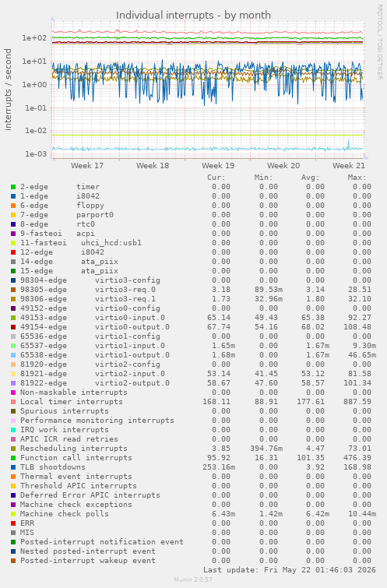The image size is (387, 588).
Task: Click the 1e+02 y-axis label
Action: pyautogui.click(x=34, y=38)
